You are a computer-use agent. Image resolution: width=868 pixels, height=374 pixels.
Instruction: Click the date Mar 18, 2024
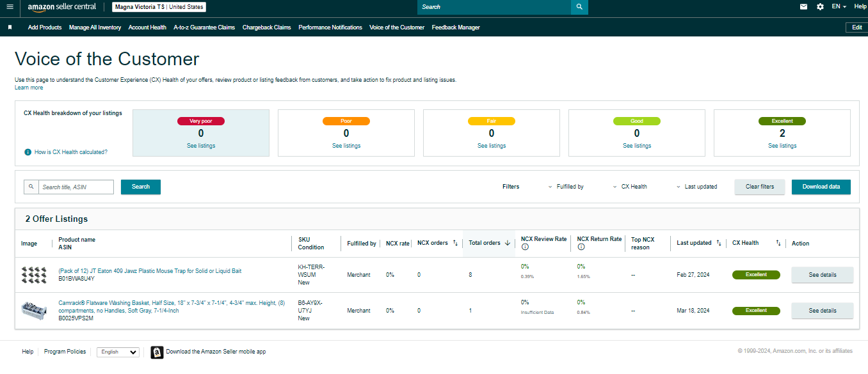(x=693, y=311)
